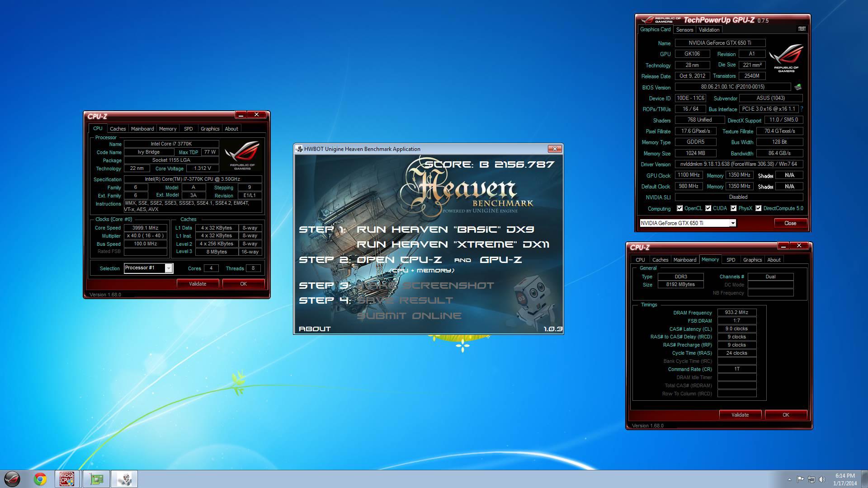Screen dimensions: 868x488
Task: Switch to the Sensors tab in GPU-Z
Action: point(684,30)
